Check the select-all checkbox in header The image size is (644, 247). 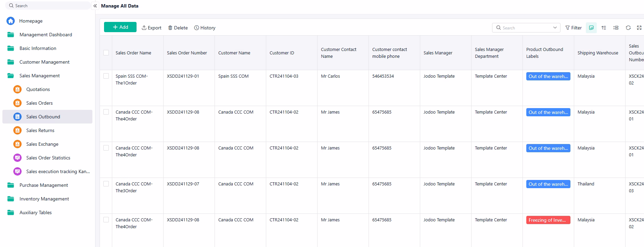click(x=106, y=53)
